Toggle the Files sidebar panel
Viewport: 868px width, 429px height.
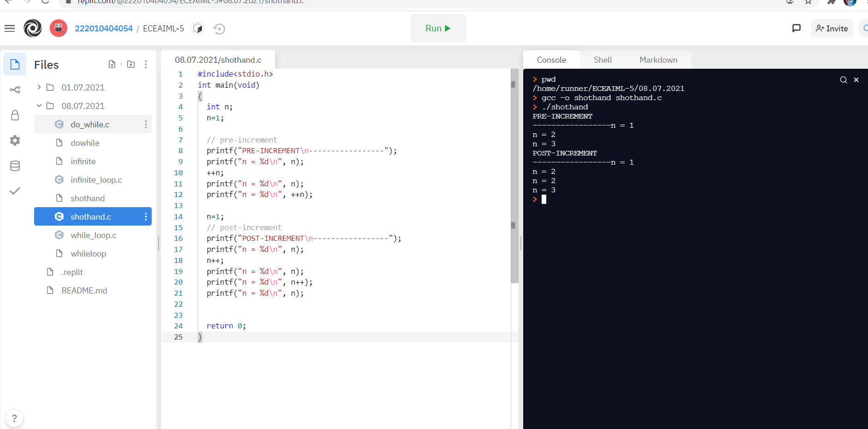coord(14,64)
